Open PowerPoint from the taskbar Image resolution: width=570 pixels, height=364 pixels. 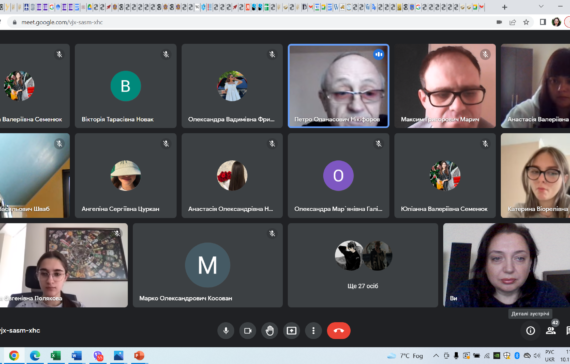pyautogui.click(x=139, y=355)
